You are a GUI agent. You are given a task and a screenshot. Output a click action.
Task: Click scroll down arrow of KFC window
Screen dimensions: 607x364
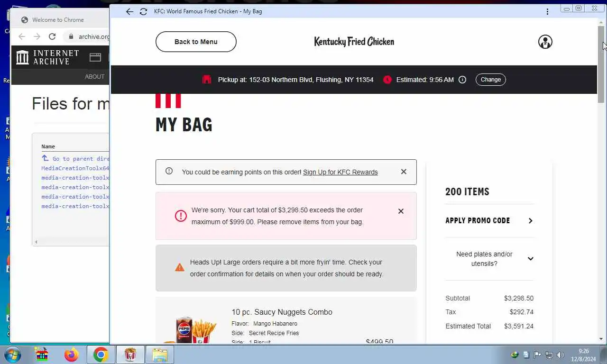coord(601,339)
